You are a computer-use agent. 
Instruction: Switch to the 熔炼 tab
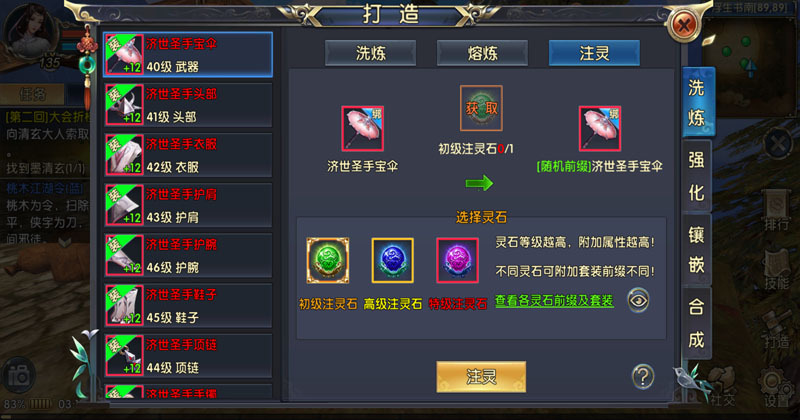click(x=482, y=53)
